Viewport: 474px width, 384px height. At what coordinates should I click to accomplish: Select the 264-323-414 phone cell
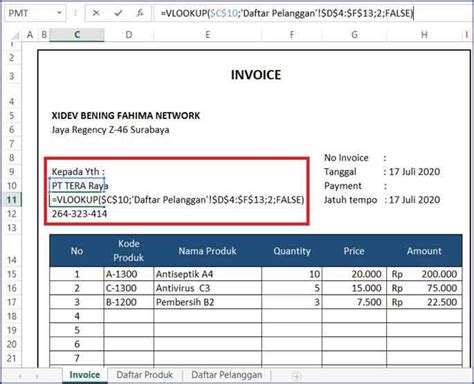[79, 214]
